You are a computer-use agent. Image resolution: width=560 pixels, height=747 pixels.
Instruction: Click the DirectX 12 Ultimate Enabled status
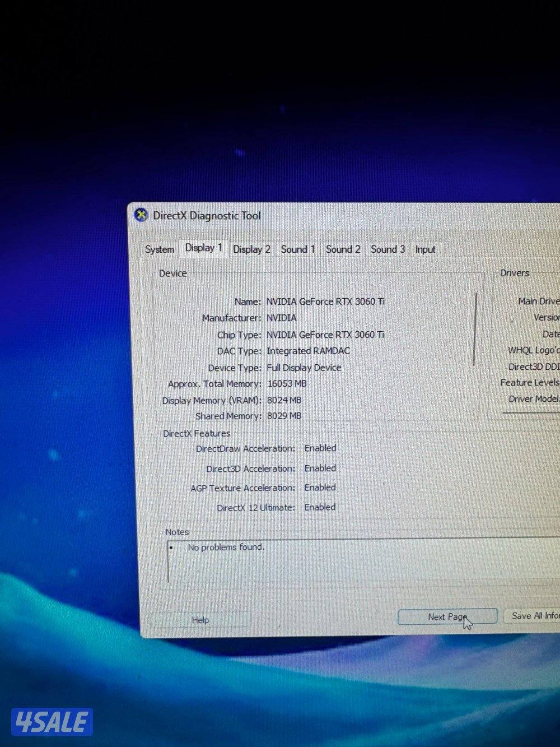(x=320, y=507)
